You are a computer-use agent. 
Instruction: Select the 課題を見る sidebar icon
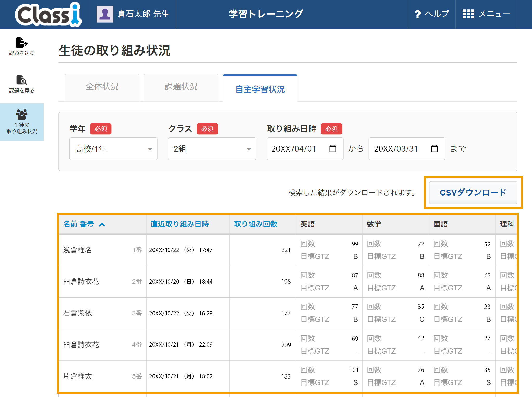click(22, 80)
